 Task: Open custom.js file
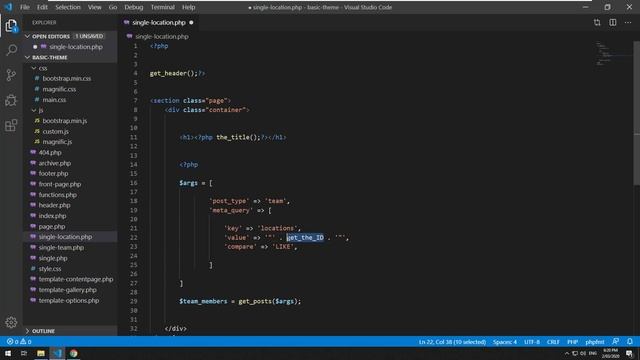[56, 131]
